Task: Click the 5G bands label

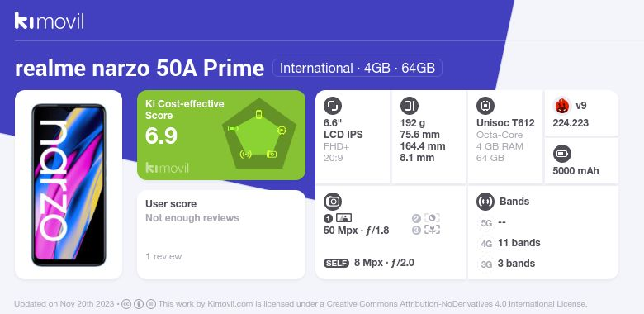Action: point(486,223)
